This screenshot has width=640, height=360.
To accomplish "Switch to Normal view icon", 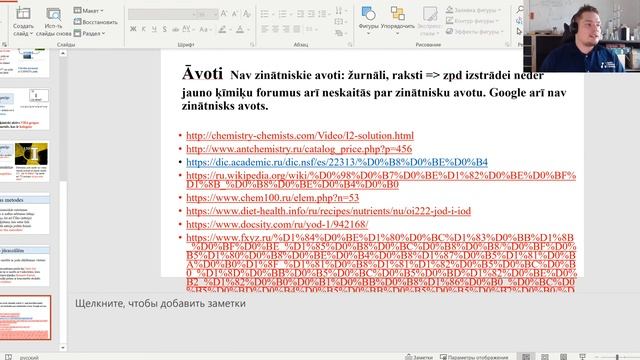I will point(526,357).
